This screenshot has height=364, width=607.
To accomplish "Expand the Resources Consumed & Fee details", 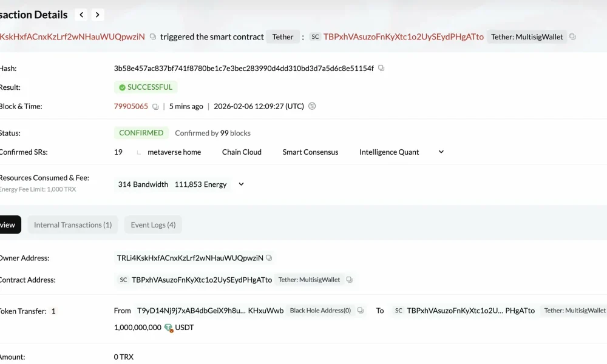I will [240, 184].
